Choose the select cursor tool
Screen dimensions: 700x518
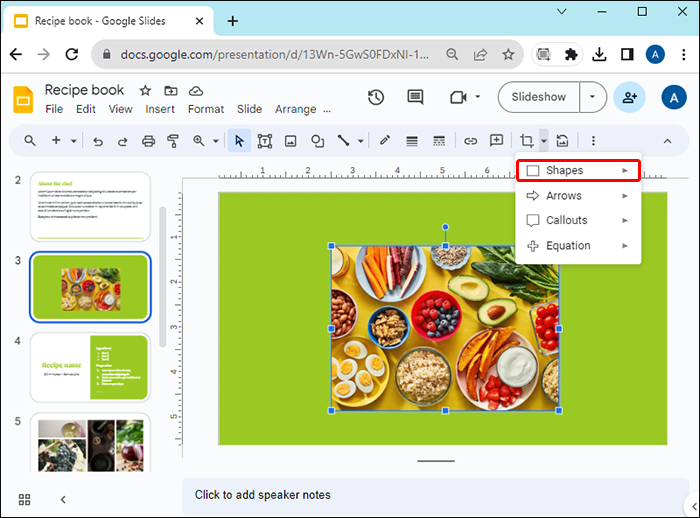(239, 141)
